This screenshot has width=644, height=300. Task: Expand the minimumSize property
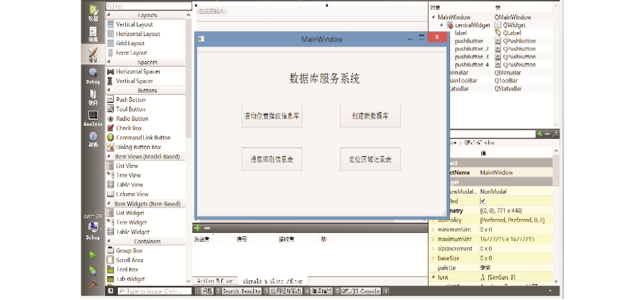(433, 230)
